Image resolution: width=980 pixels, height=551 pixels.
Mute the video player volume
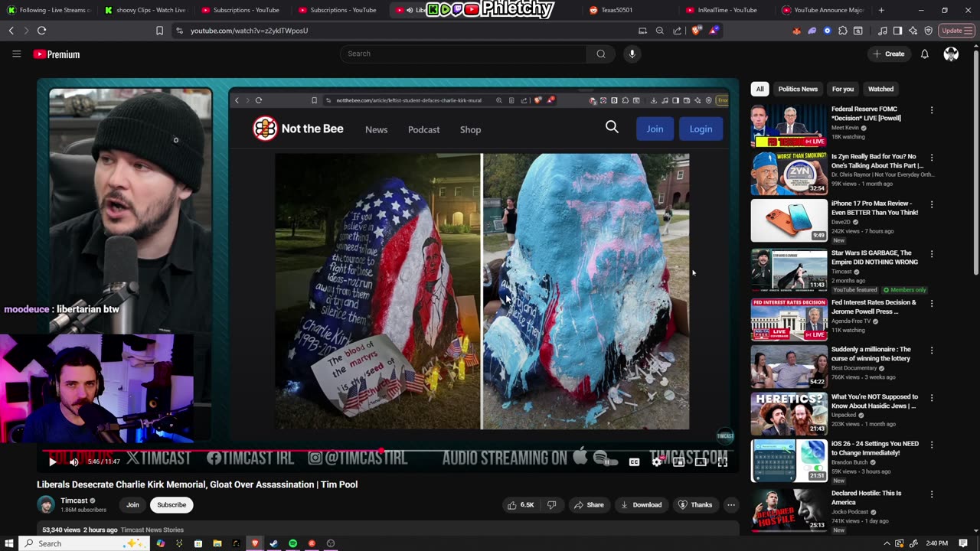pos(74,461)
